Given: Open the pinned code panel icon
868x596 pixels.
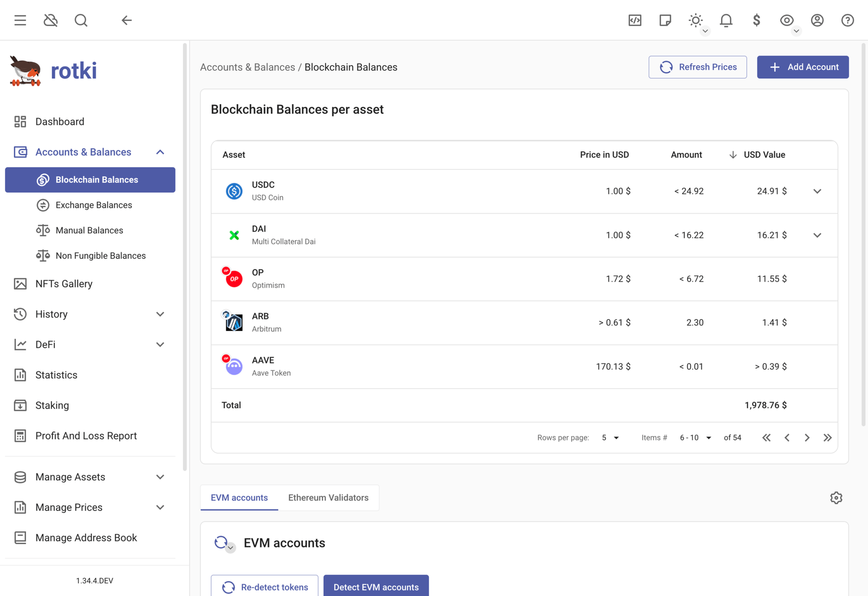Looking at the screenshot, I should point(635,20).
